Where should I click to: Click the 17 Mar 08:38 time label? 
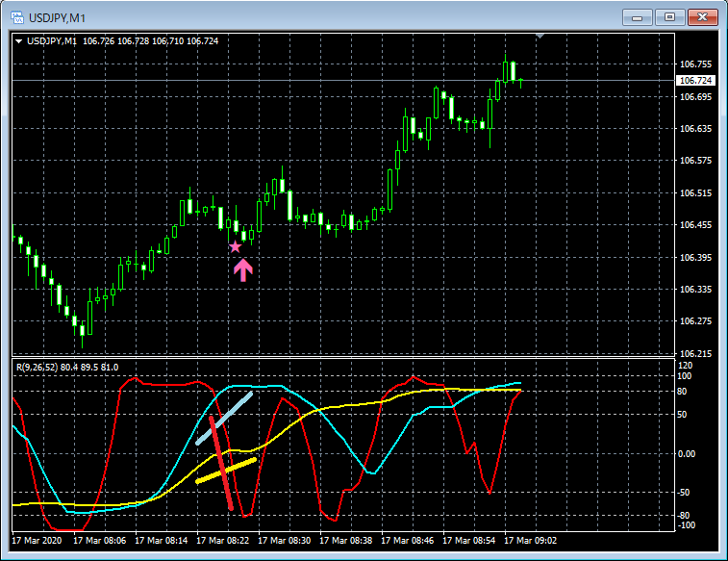(x=346, y=541)
